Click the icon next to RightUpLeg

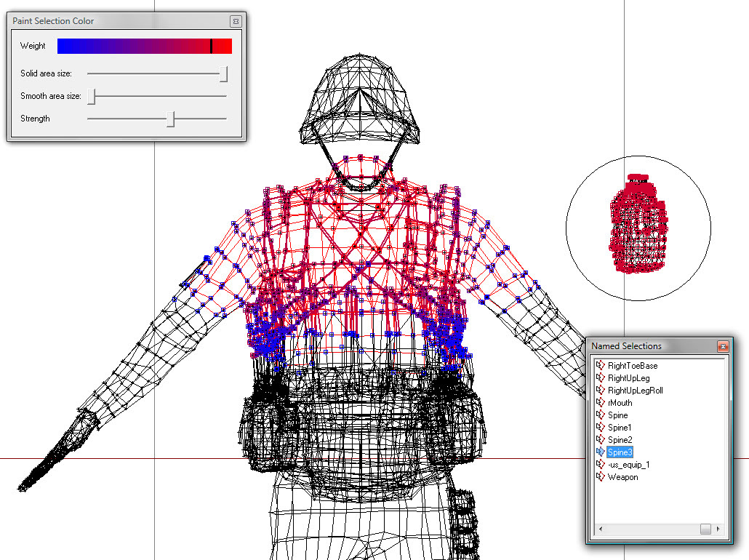pos(600,378)
